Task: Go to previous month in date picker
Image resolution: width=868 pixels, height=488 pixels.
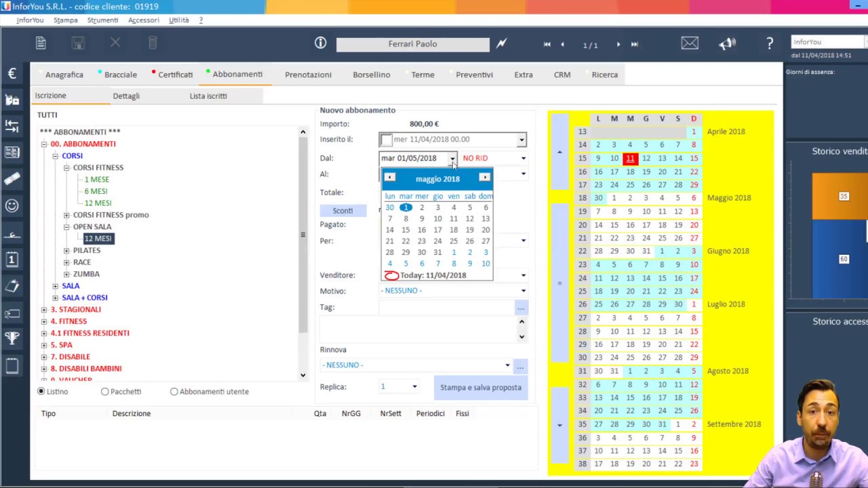Action: click(389, 178)
